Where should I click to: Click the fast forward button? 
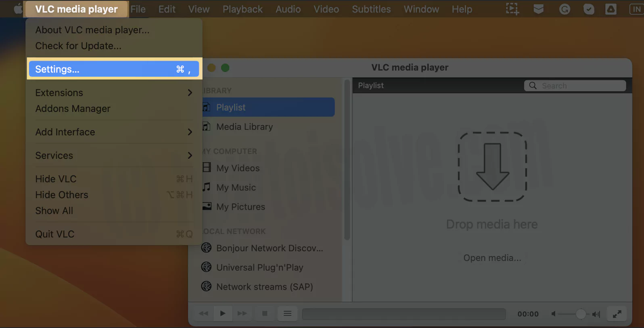242,313
